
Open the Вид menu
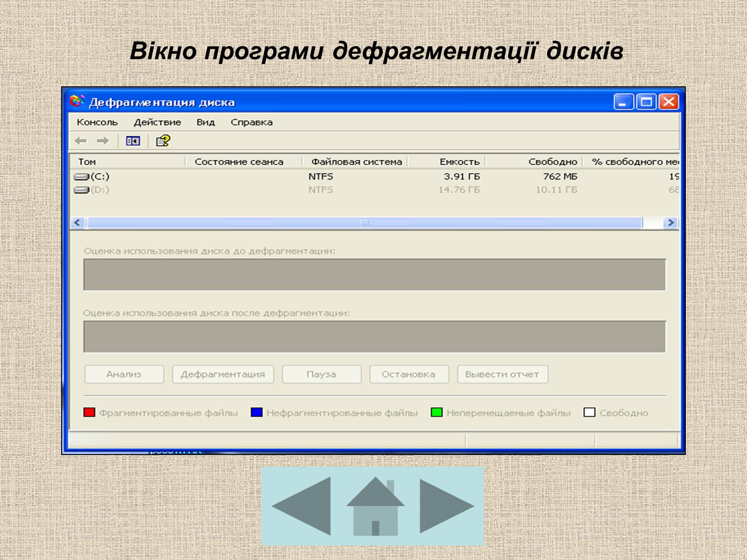(205, 122)
